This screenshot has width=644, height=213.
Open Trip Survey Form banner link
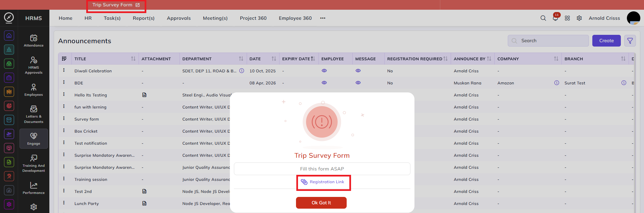coord(116,5)
